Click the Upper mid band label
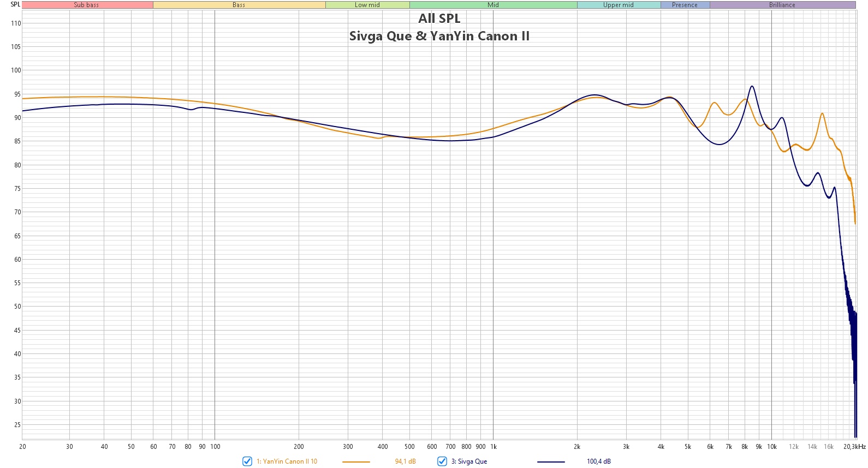The image size is (868, 468). pos(619,5)
